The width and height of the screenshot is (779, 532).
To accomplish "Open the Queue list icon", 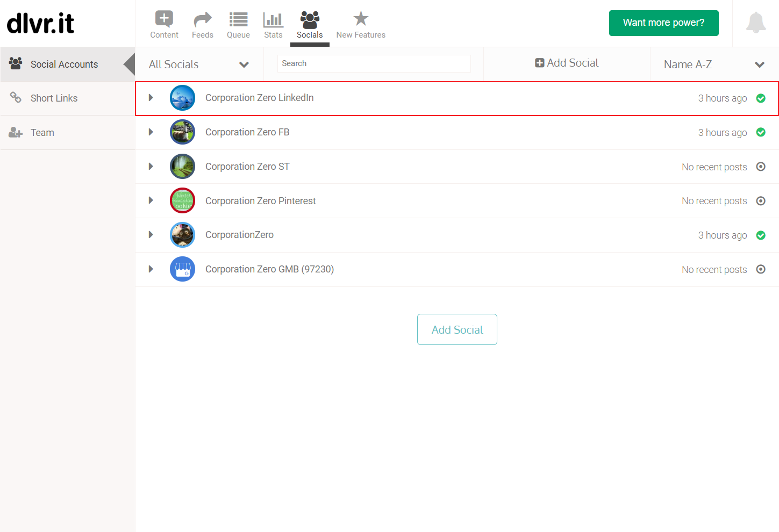I will pyautogui.click(x=238, y=20).
